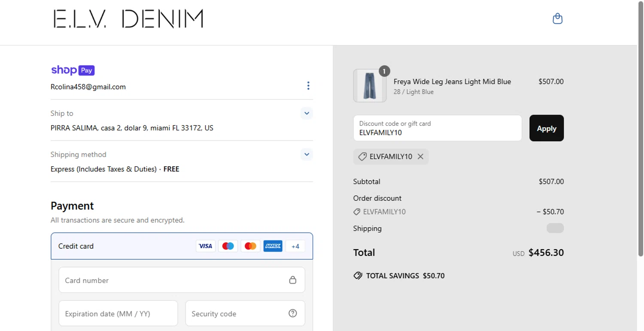This screenshot has height=331, width=644.
Task: Click the Visa card icon
Action: pyautogui.click(x=206, y=246)
